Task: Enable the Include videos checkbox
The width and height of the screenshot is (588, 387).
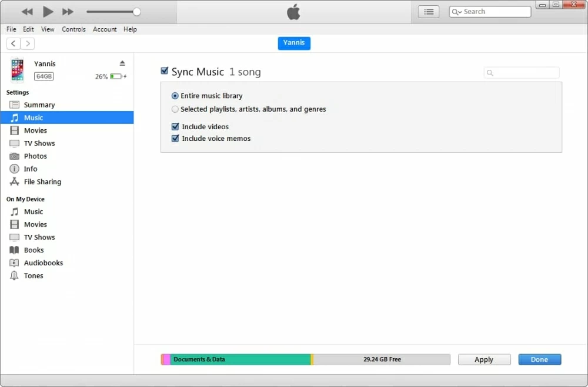Action: (175, 126)
